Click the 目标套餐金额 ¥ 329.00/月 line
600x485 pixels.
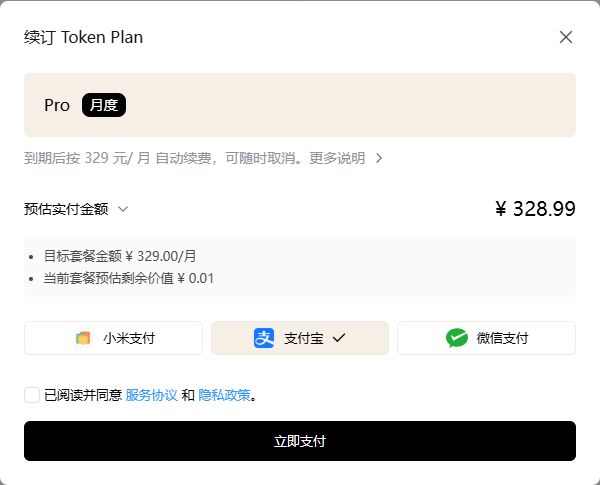coord(120,256)
